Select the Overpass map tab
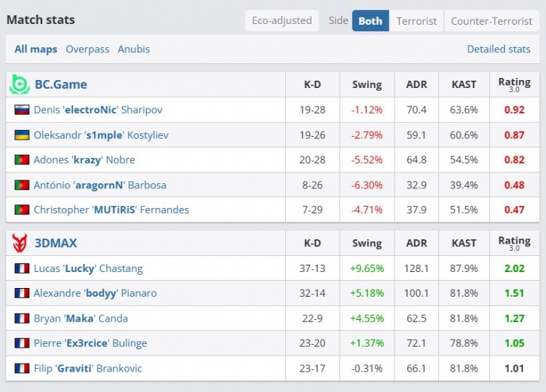 [x=87, y=49]
